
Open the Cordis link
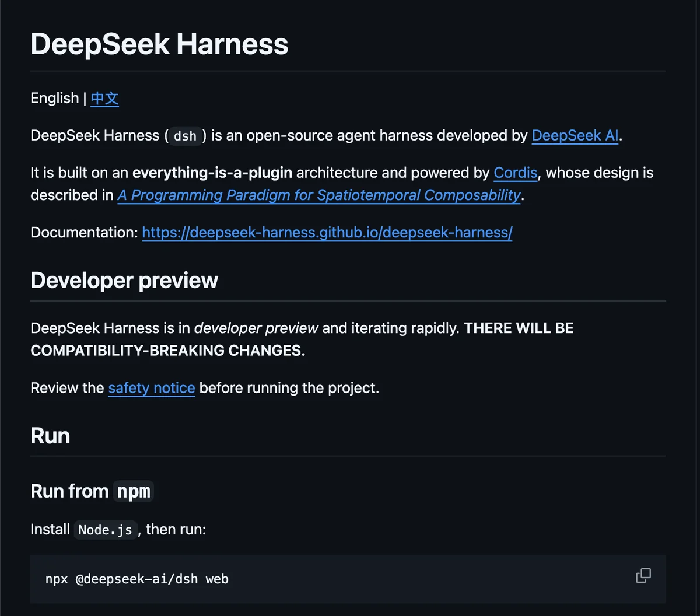[x=516, y=173]
